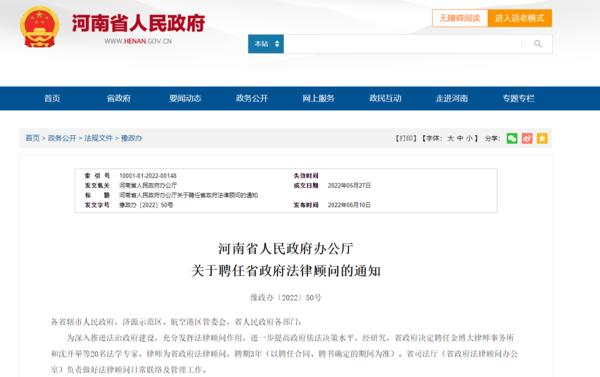Click the 发文机关 value 河南省人民政府办公厅
The width and height of the screenshot is (600, 377).
coord(148,185)
